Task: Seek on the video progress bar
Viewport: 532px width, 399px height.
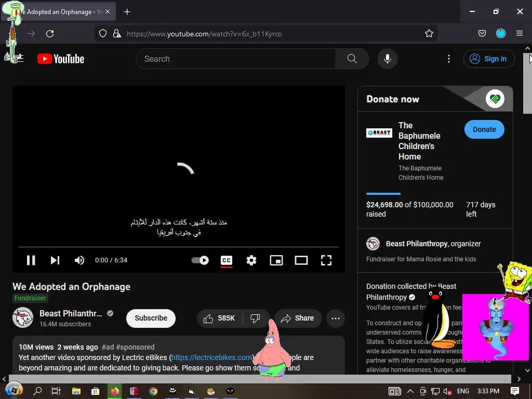Action: [179, 247]
